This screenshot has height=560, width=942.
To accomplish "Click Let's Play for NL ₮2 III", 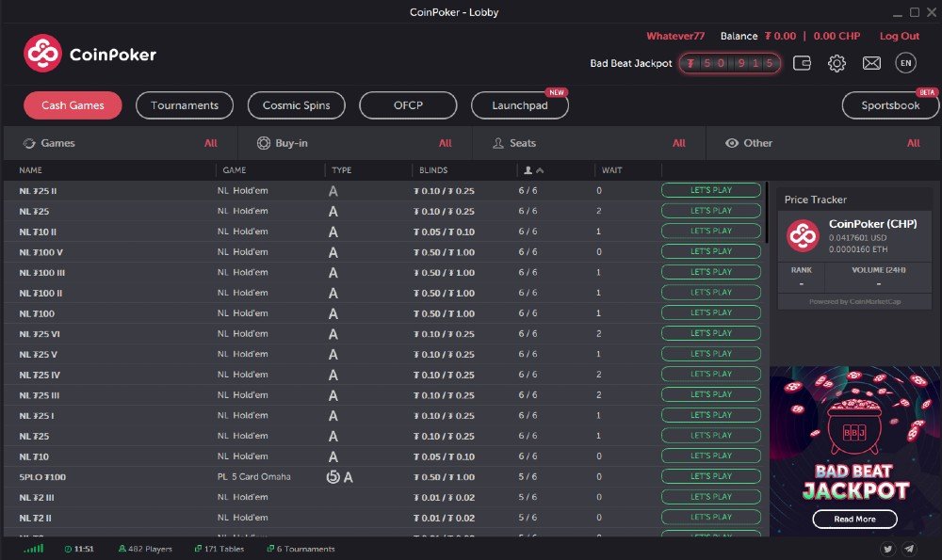I will 711,496.
